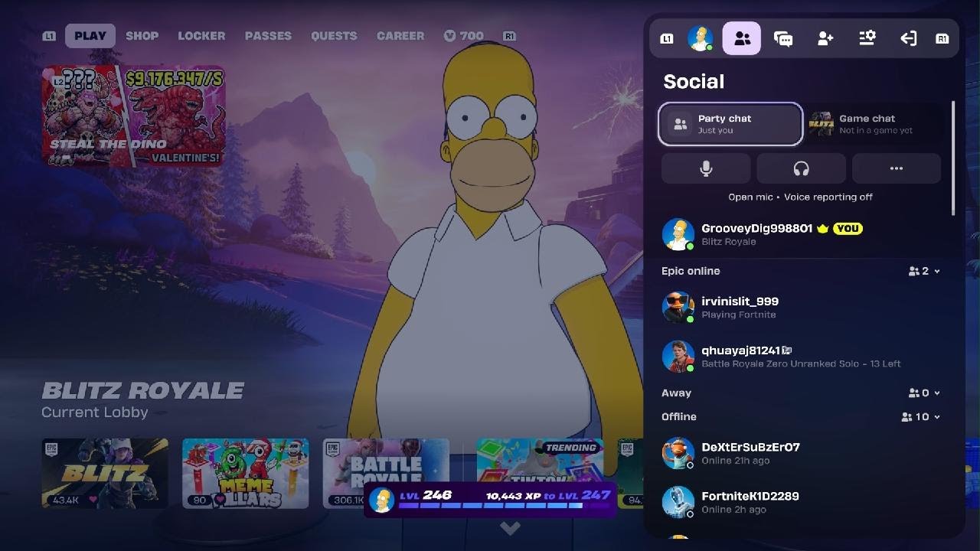
Task: Open the LOCKER tab
Action: [201, 36]
